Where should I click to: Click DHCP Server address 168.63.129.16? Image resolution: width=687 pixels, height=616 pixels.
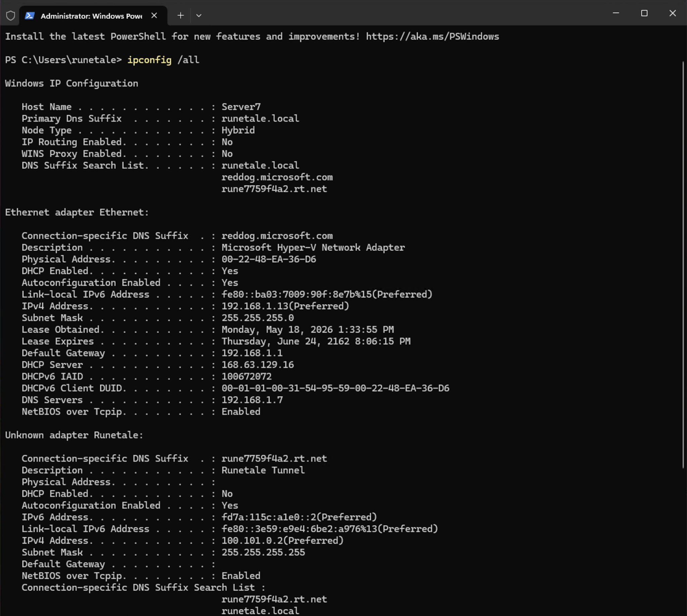[258, 365]
